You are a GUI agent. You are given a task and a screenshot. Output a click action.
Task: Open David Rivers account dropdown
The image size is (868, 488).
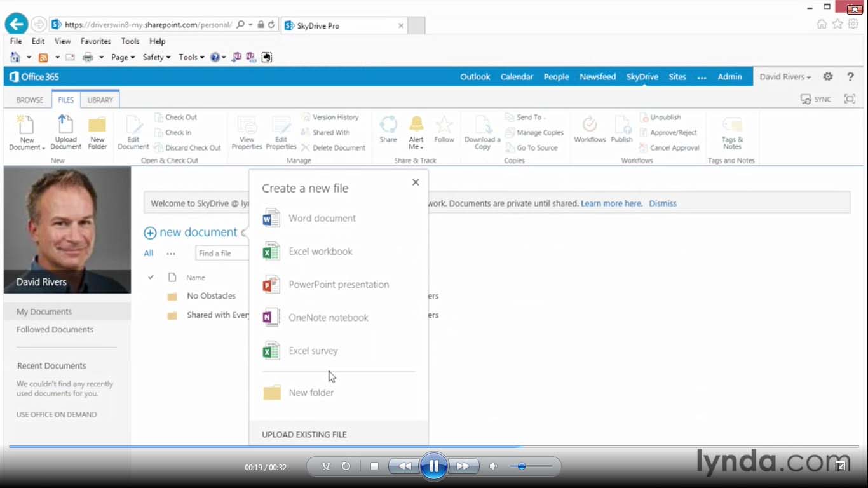pyautogui.click(x=785, y=76)
